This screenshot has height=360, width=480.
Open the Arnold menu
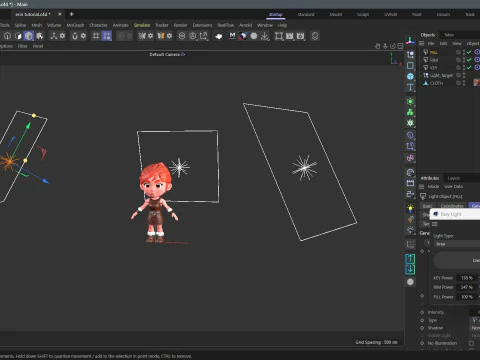coord(245,25)
